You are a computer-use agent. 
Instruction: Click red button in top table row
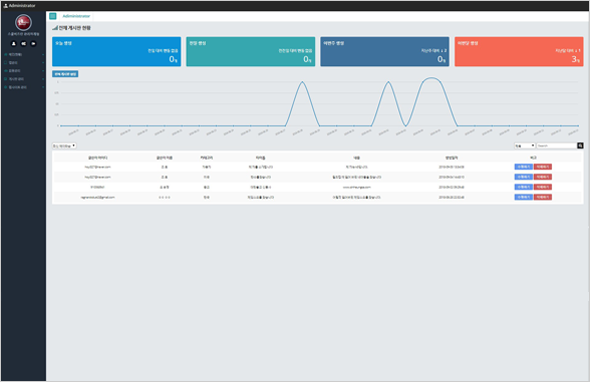543,167
